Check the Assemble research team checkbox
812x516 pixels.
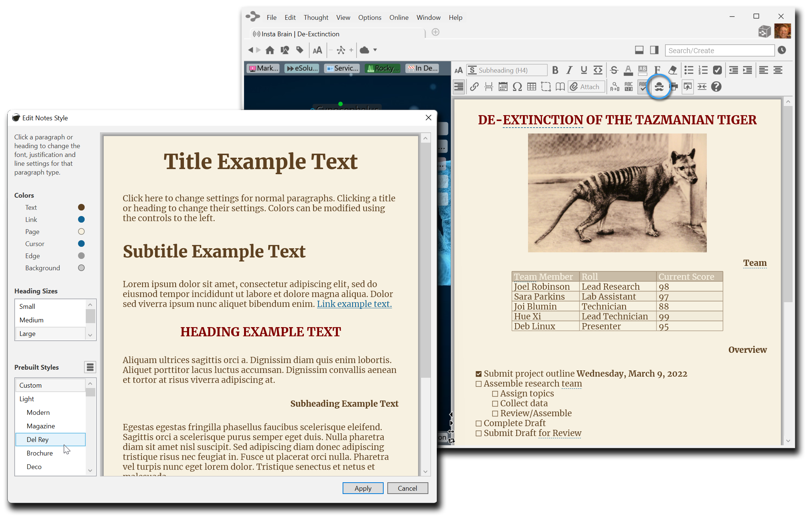(478, 384)
